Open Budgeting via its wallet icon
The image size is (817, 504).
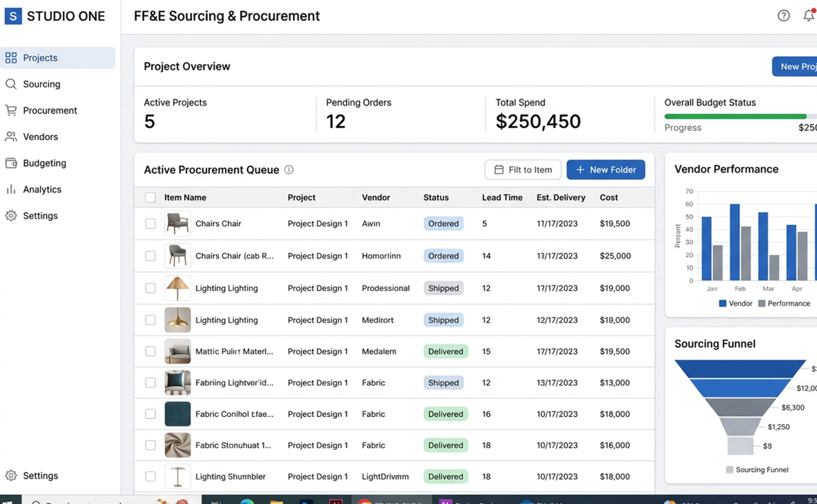[x=11, y=163]
